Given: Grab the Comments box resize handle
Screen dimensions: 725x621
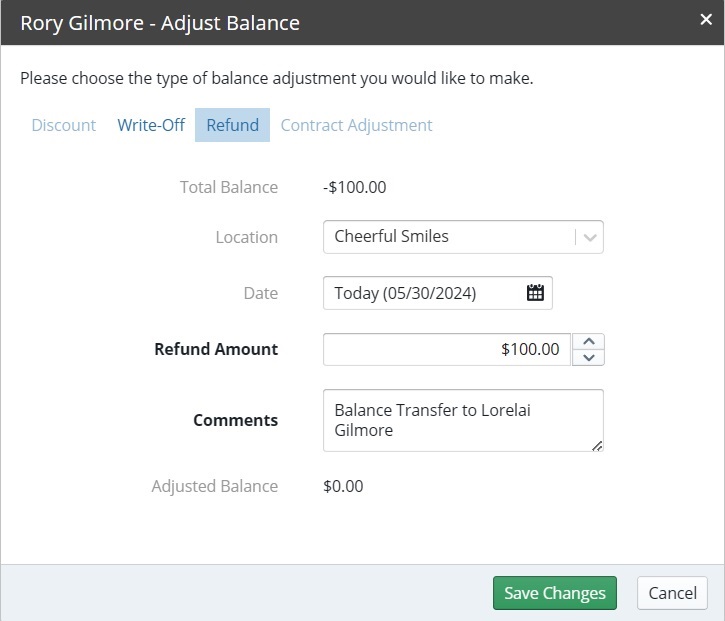Looking at the screenshot, I should coord(597,446).
